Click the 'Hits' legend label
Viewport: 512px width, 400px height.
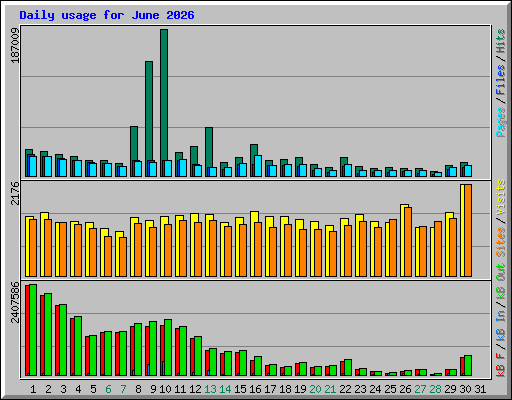(501, 41)
